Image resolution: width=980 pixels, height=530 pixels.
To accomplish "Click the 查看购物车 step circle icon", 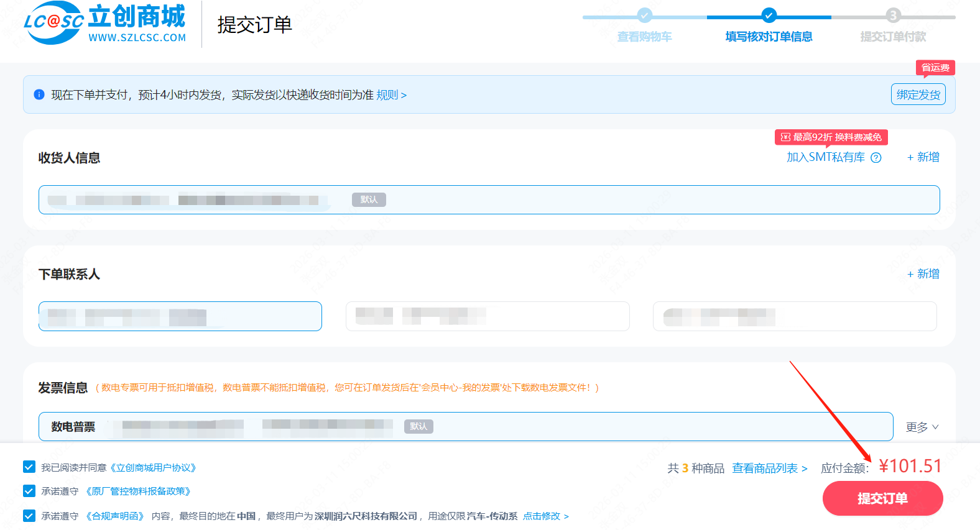I will pos(645,15).
